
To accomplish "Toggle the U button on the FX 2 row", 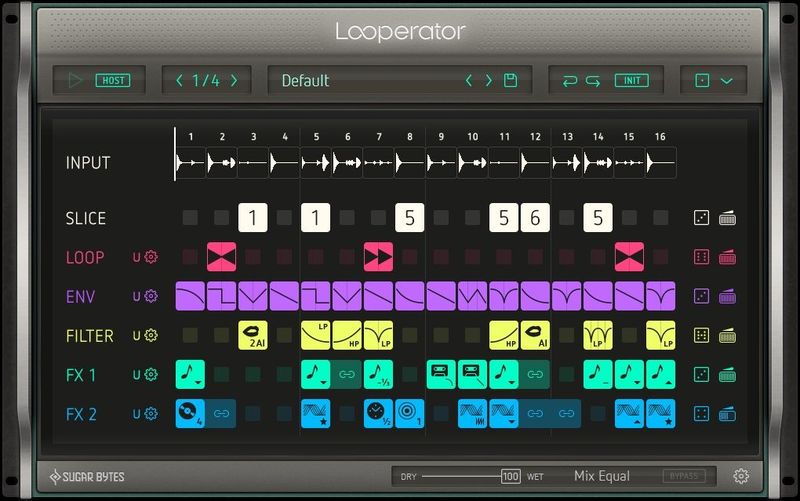I will (x=136, y=414).
